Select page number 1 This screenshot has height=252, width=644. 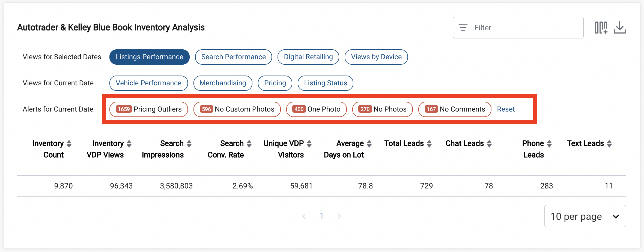pyautogui.click(x=322, y=216)
